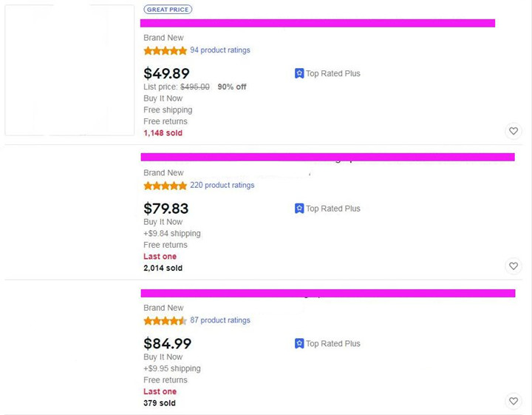
Task: Click the four-and-half star rating on third listing
Action: pos(166,320)
